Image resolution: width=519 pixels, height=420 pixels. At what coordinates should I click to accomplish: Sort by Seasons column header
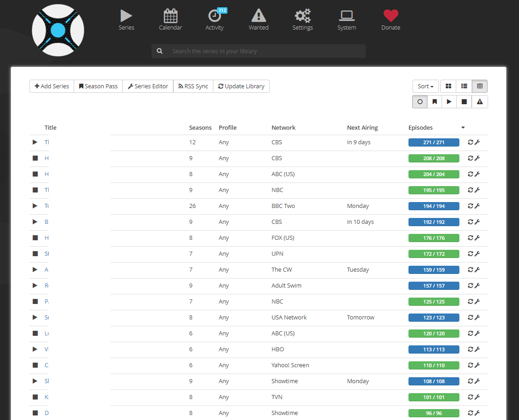(200, 127)
